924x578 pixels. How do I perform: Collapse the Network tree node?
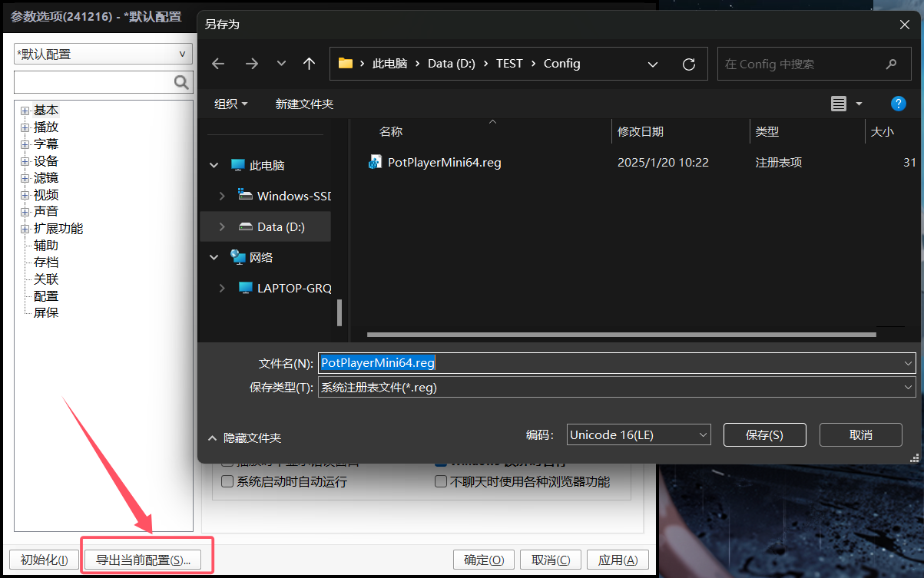pyautogui.click(x=214, y=257)
